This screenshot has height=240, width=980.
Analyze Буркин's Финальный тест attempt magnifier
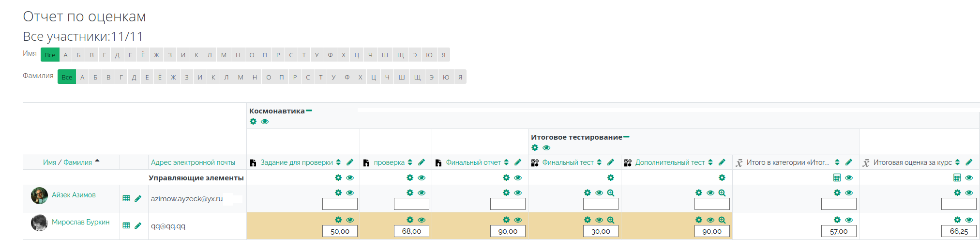point(611,220)
